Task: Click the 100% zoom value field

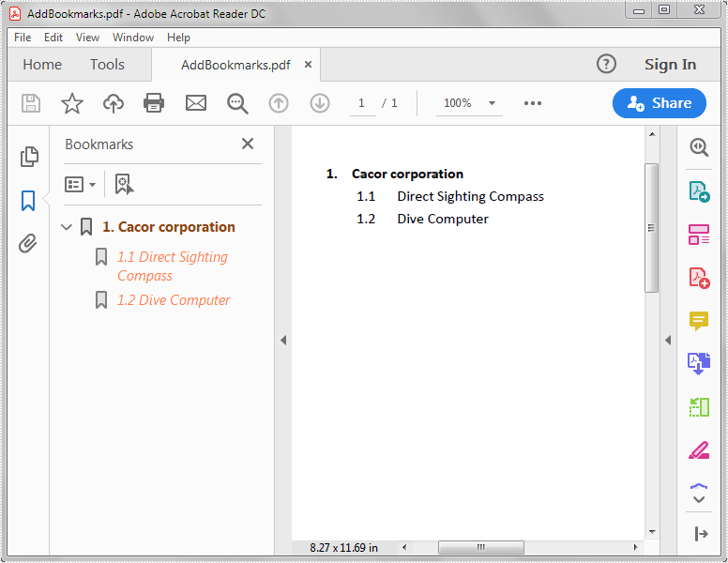Action: coord(458,103)
